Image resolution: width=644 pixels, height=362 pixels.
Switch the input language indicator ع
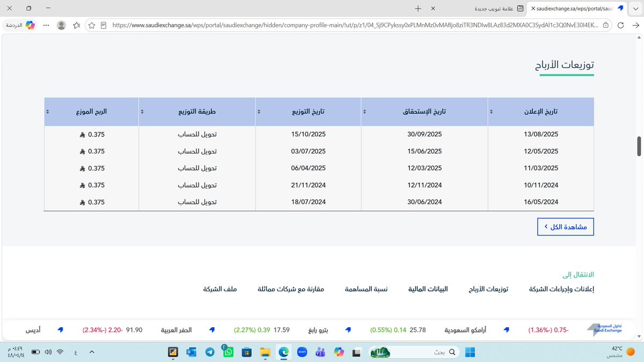tap(76, 352)
